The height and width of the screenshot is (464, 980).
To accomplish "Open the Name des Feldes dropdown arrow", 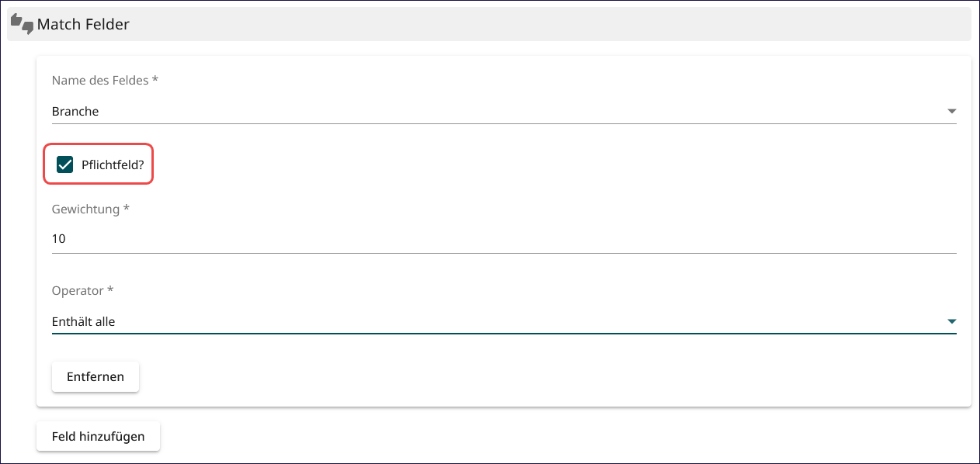I will pos(951,112).
